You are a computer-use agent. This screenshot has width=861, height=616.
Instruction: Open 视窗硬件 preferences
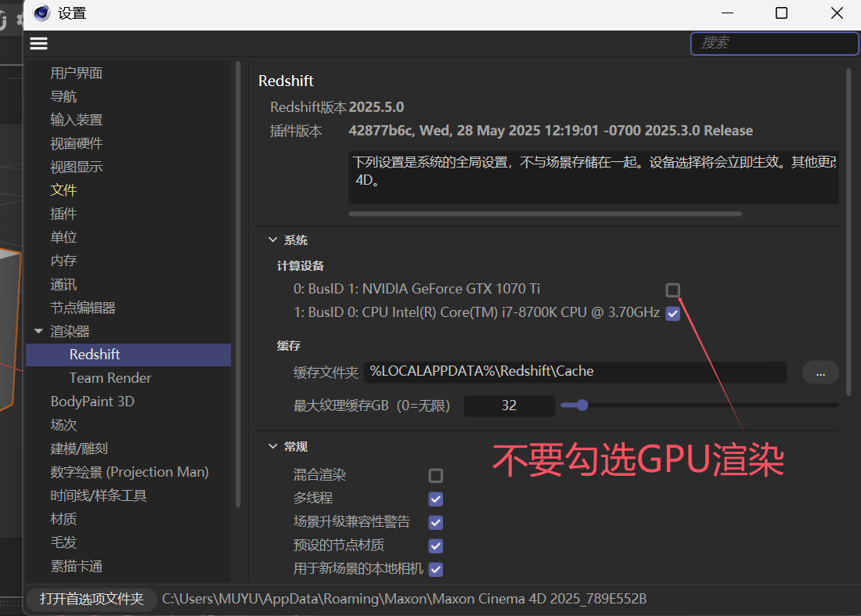(77, 143)
